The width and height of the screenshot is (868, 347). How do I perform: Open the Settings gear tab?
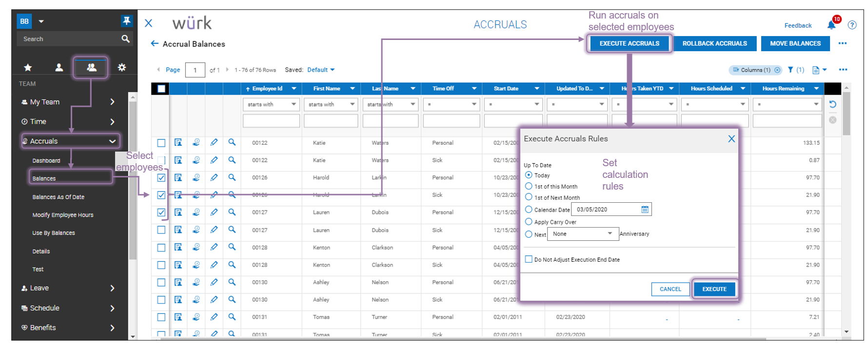click(122, 67)
